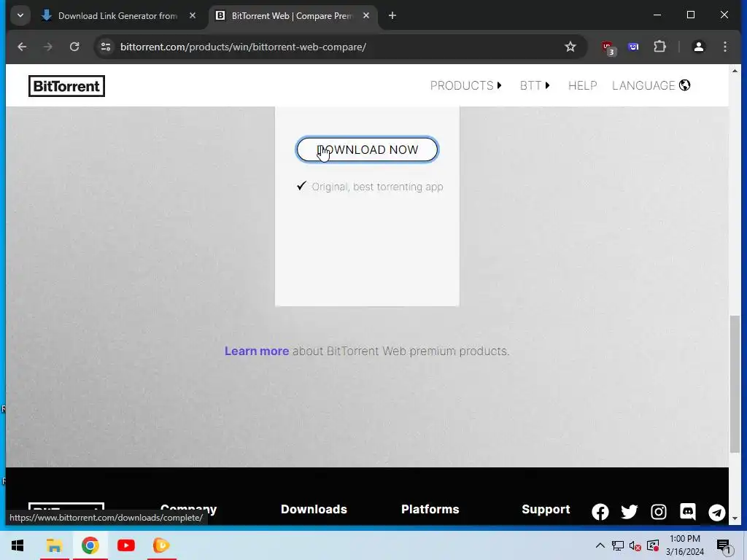Close the BitTorrent Web tab
Screen dimensions: 747x560
click(366, 16)
